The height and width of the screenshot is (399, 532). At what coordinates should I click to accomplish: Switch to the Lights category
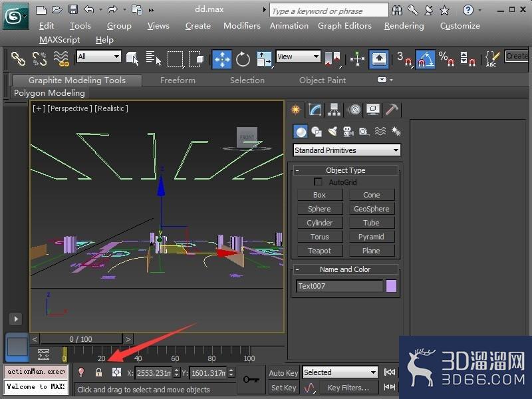(x=332, y=132)
